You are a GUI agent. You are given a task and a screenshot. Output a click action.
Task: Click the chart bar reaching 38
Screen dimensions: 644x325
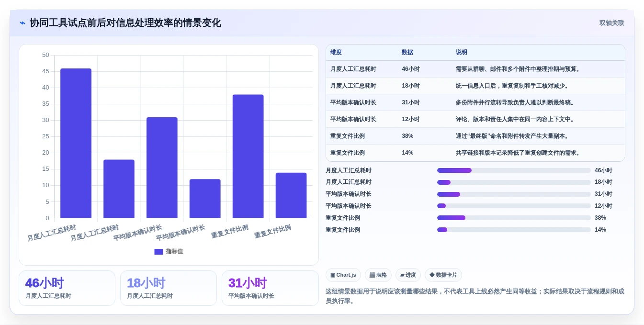coord(248,157)
